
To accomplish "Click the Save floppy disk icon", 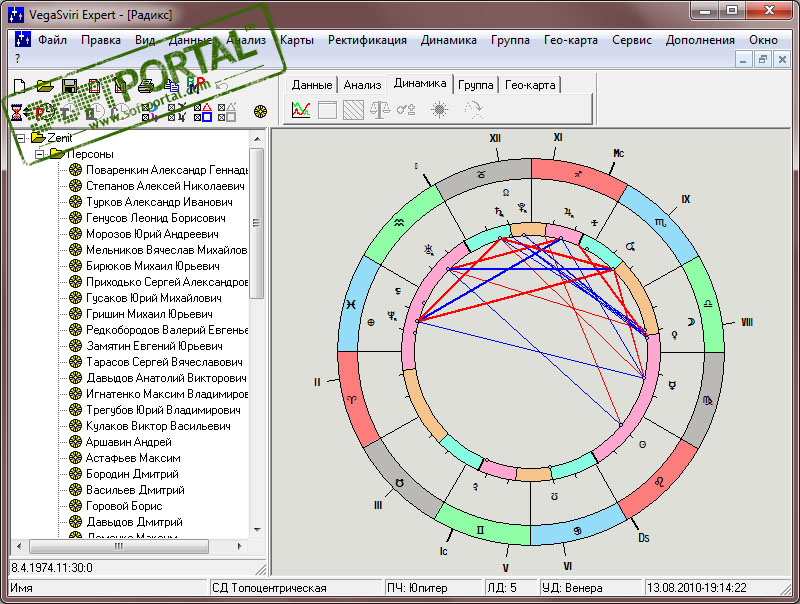I will click(x=69, y=86).
